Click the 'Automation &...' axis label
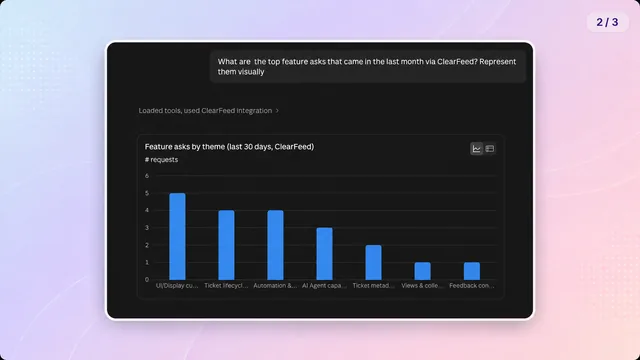Viewport: 640px width, 360px height. (x=275, y=286)
